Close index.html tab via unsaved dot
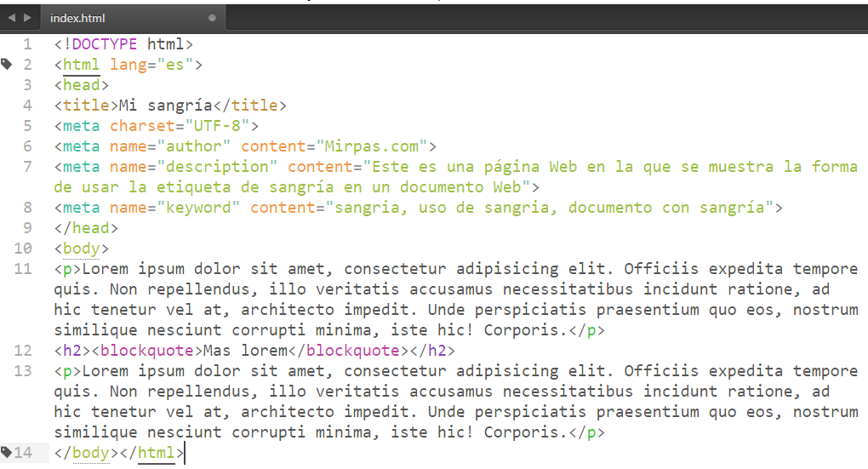 [x=212, y=18]
